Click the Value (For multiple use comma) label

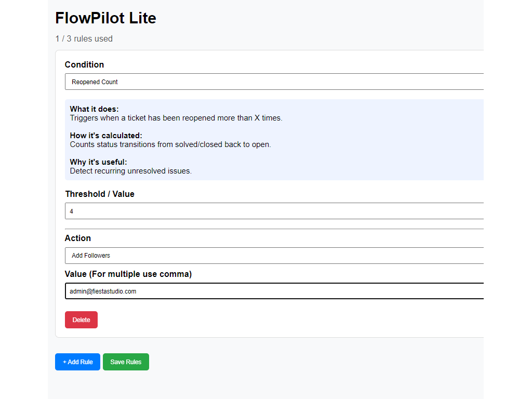pyautogui.click(x=128, y=274)
